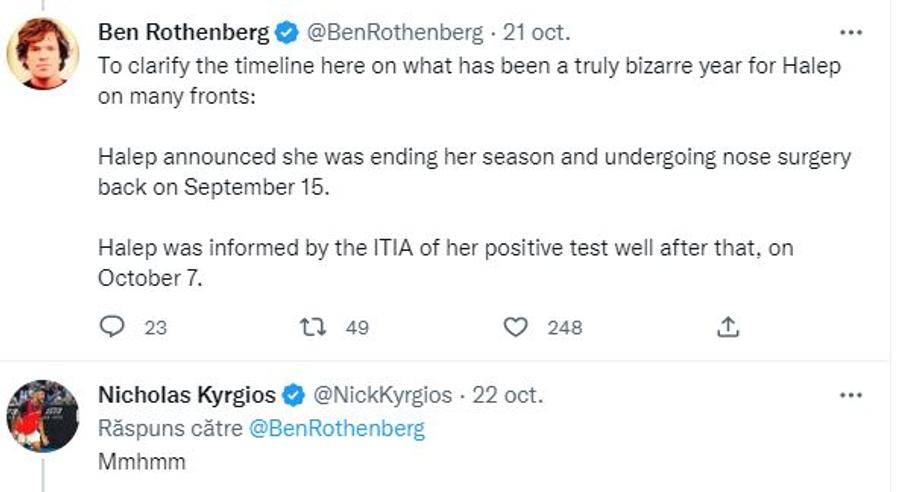Viewport: 900px width, 492px height.
Task: Open Kyrgios's "Mmhmm" reply text
Action: tap(142, 462)
